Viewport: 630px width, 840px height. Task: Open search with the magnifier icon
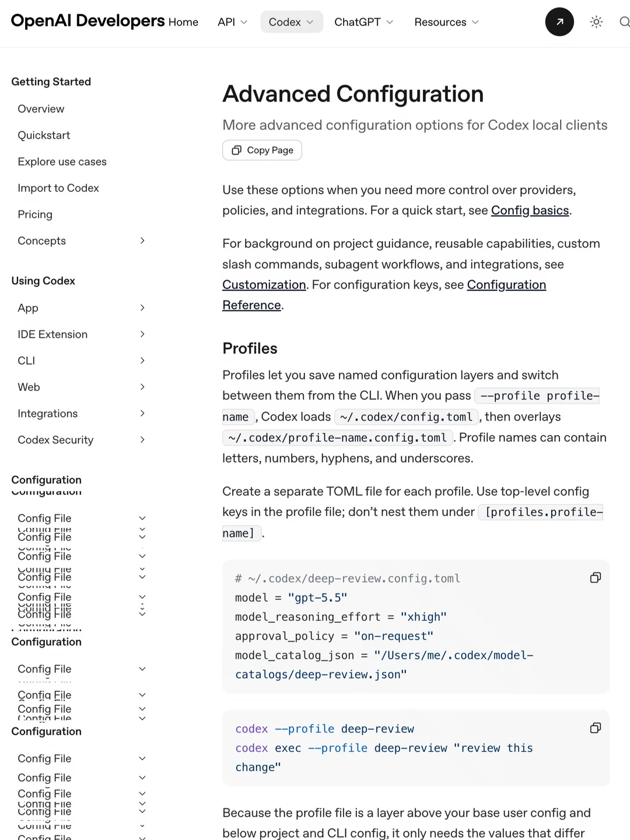(624, 22)
